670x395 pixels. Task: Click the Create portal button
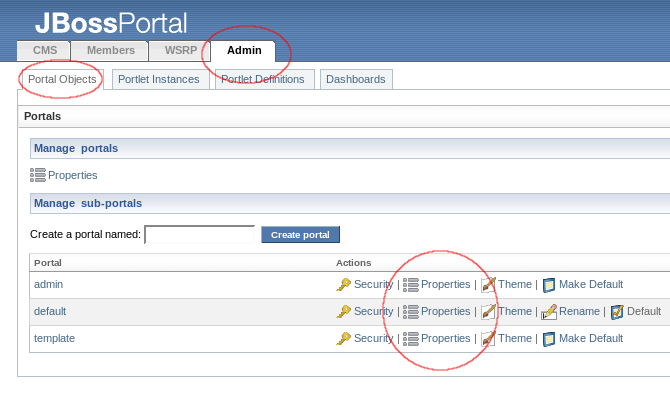click(300, 235)
